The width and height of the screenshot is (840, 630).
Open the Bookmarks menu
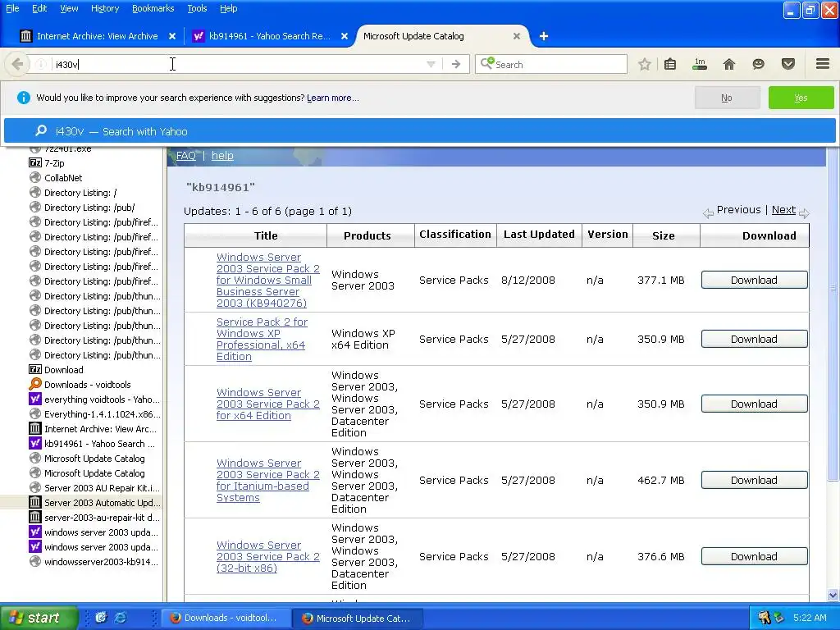click(153, 8)
